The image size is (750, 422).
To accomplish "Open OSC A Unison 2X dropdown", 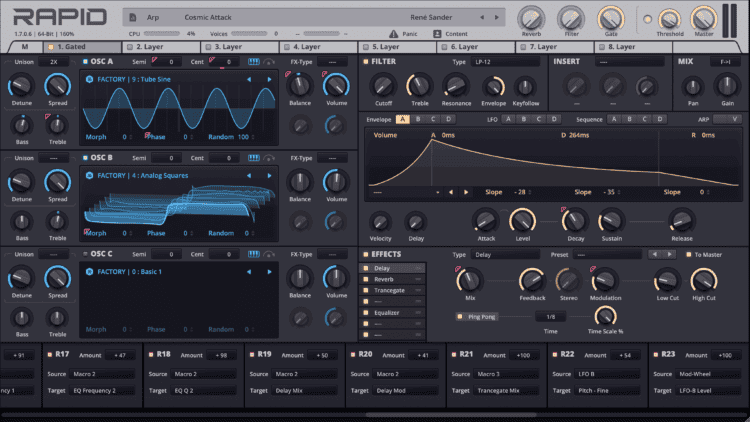I will (54, 62).
